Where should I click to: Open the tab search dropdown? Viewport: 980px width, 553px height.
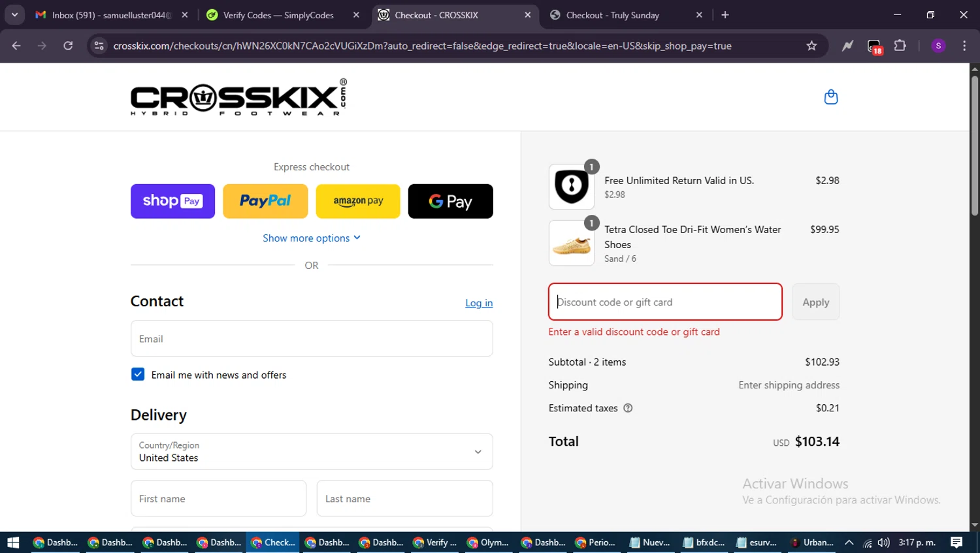pyautogui.click(x=14, y=15)
